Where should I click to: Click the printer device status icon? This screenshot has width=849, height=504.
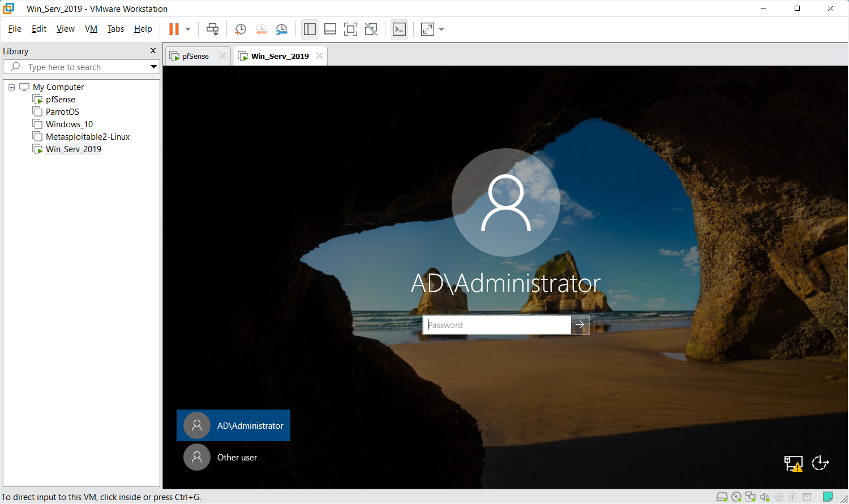(807, 497)
